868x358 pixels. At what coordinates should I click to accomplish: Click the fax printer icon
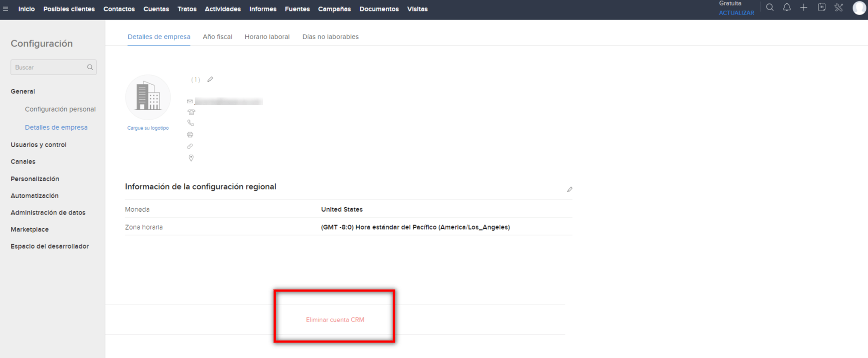[x=190, y=135]
